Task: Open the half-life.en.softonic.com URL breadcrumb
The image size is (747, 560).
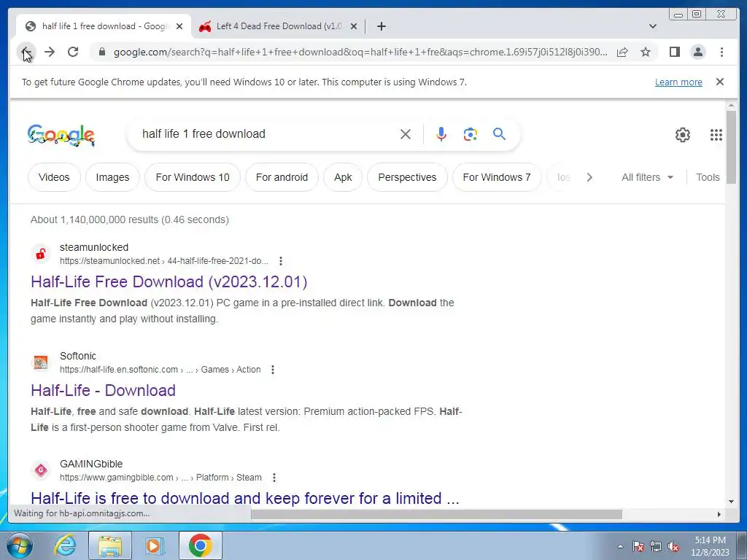Action: (x=160, y=370)
